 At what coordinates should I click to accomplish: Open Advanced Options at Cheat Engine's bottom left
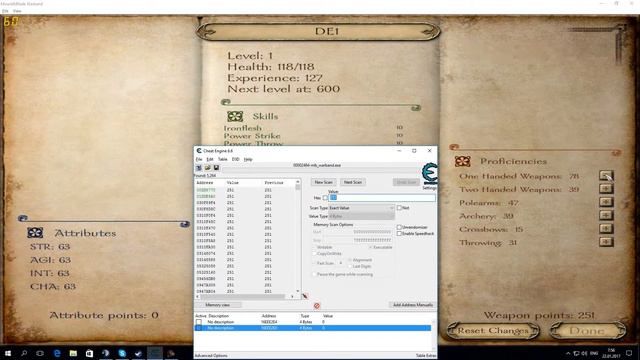point(211,356)
